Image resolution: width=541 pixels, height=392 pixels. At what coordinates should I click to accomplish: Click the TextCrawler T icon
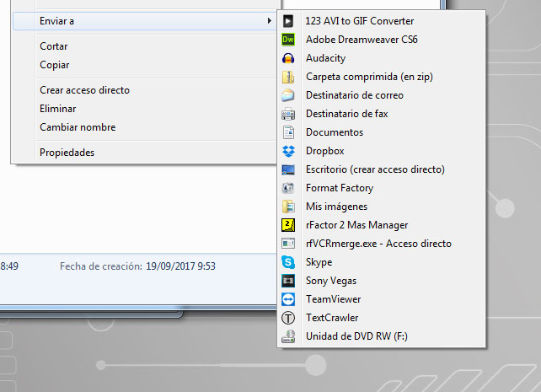[288, 318]
